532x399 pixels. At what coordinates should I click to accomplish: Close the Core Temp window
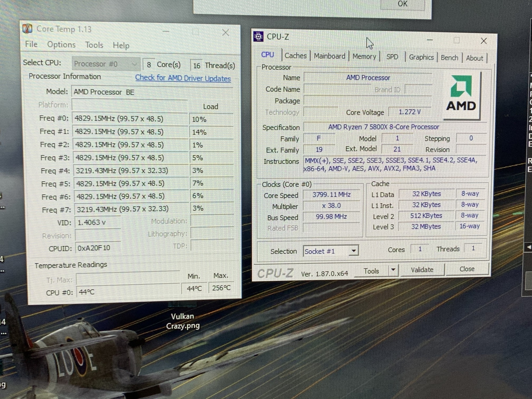[226, 33]
